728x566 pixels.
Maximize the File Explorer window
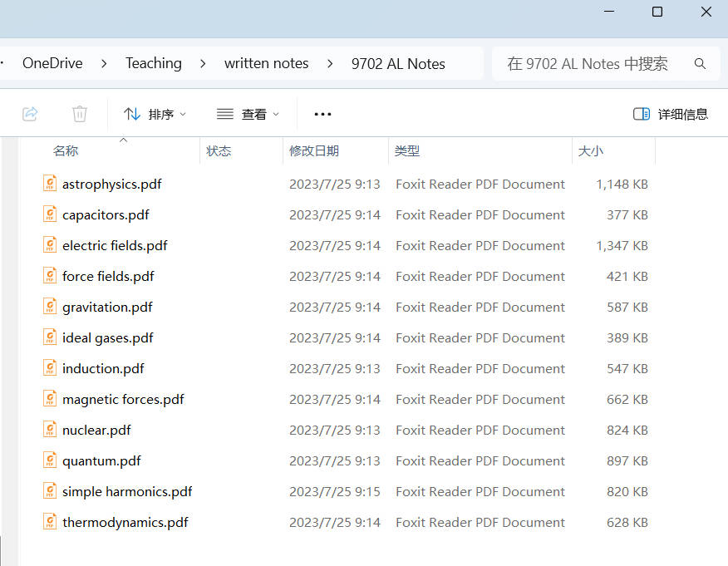[x=657, y=12]
